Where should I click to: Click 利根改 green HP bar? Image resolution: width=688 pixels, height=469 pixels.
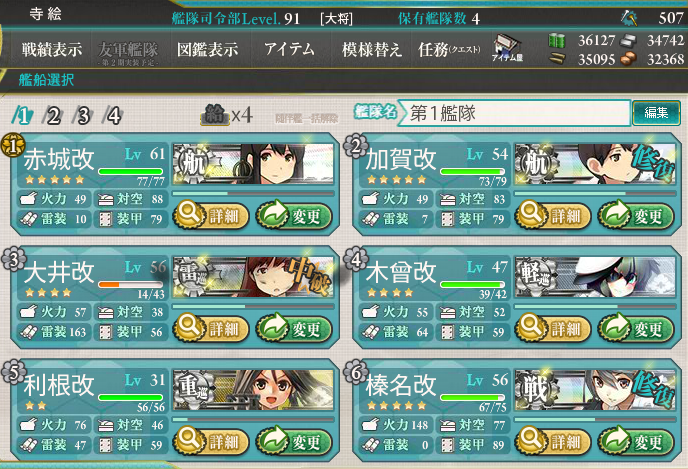131,397
